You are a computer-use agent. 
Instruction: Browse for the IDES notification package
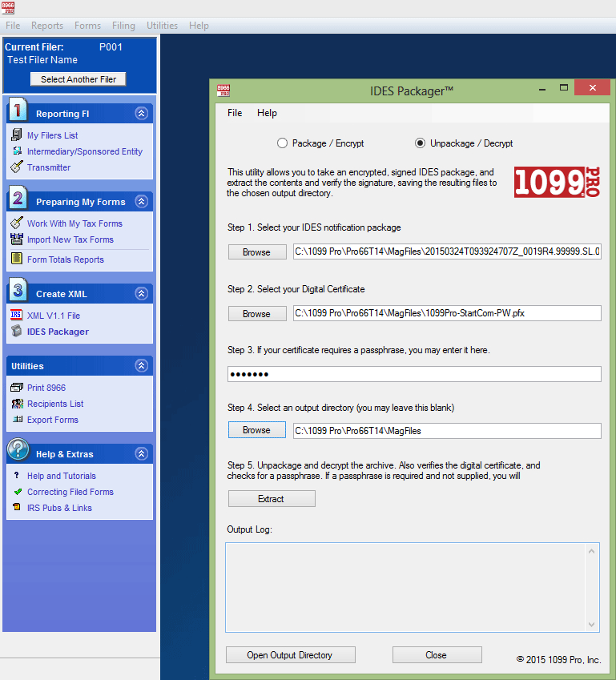tap(257, 252)
